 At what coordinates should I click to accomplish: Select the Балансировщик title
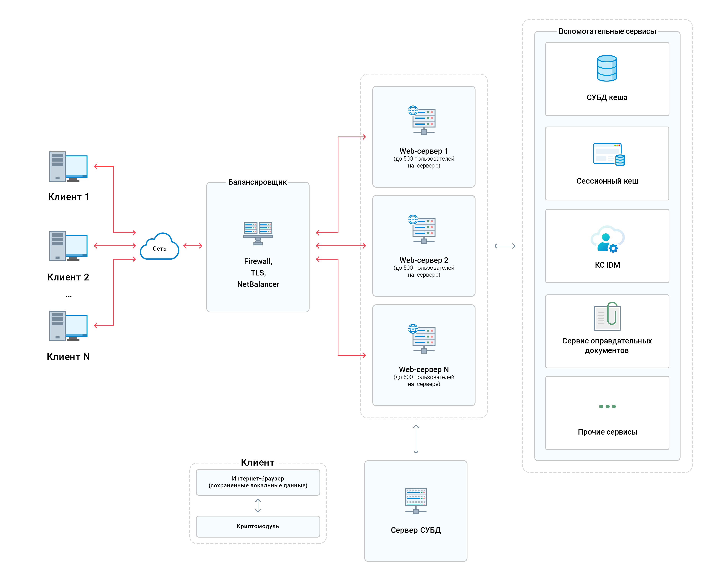[258, 182]
